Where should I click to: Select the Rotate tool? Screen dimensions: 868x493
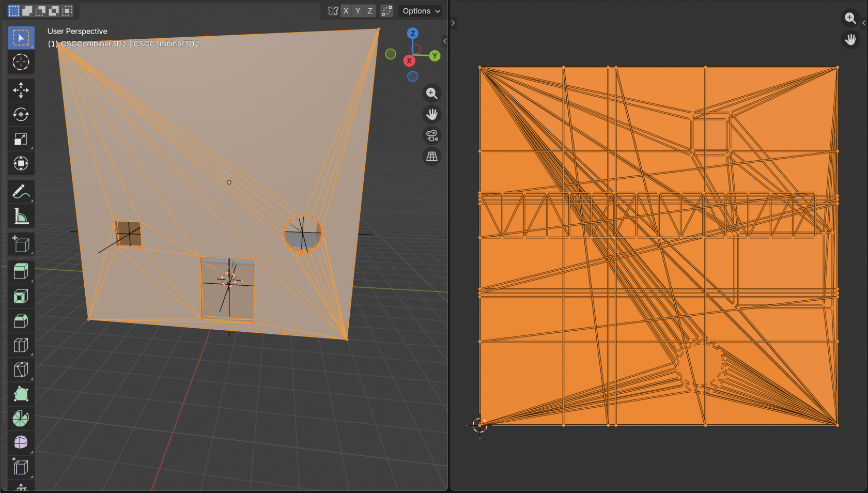(x=21, y=115)
